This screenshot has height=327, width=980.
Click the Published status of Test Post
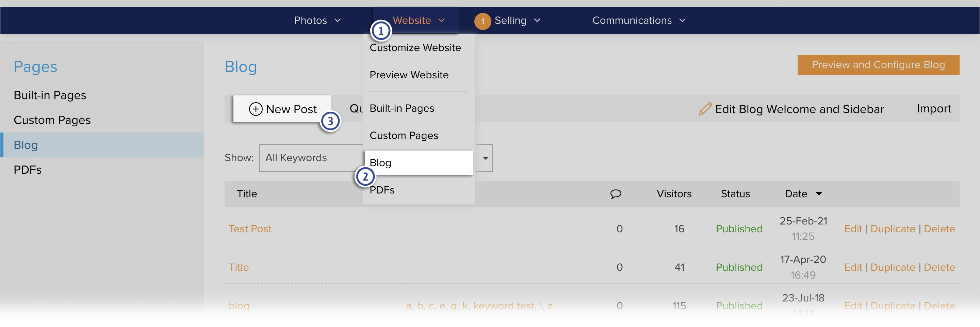coord(739,229)
